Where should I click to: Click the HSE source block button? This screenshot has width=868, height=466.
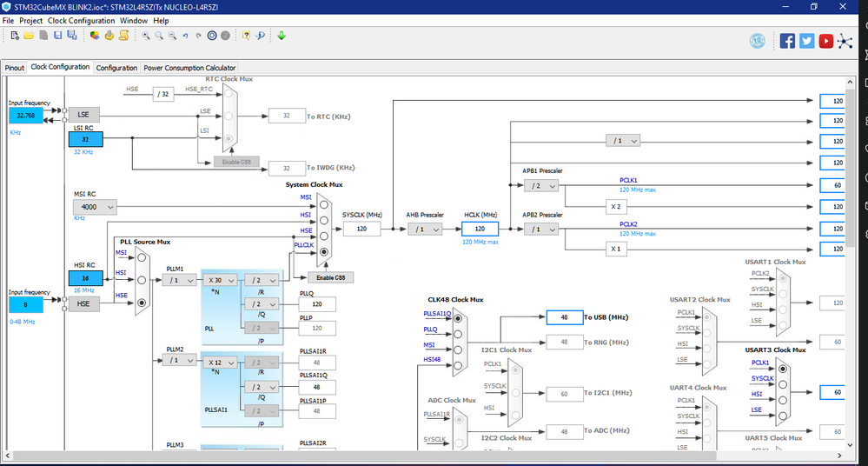83,303
